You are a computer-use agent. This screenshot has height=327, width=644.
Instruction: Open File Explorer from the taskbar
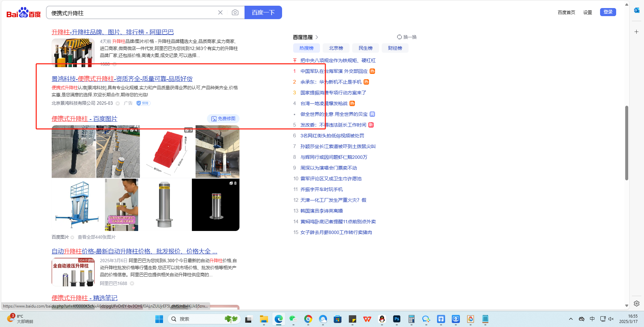click(264, 319)
